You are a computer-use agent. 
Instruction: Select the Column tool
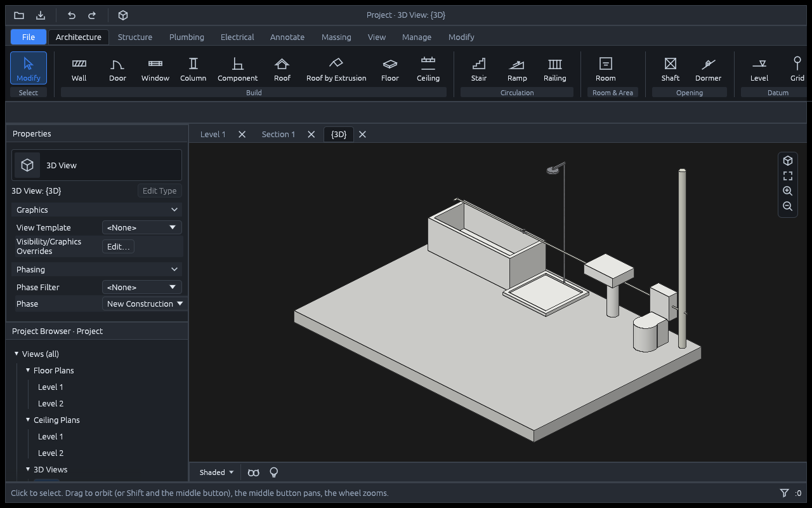pyautogui.click(x=193, y=69)
